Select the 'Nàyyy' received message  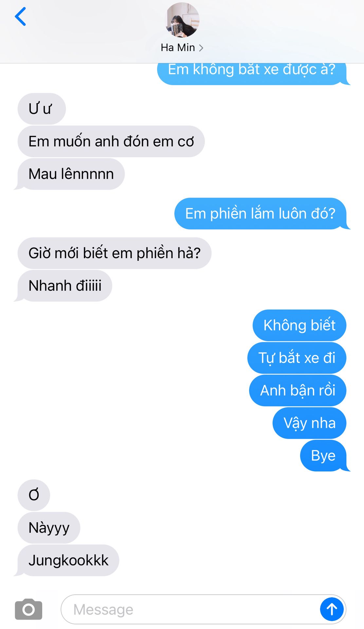pos(49,527)
